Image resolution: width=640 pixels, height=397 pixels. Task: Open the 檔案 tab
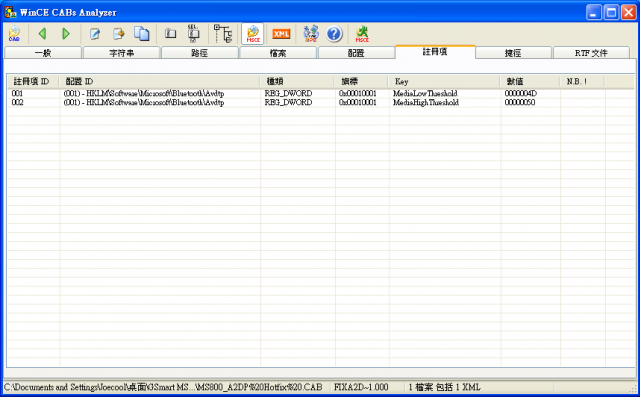[278, 53]
